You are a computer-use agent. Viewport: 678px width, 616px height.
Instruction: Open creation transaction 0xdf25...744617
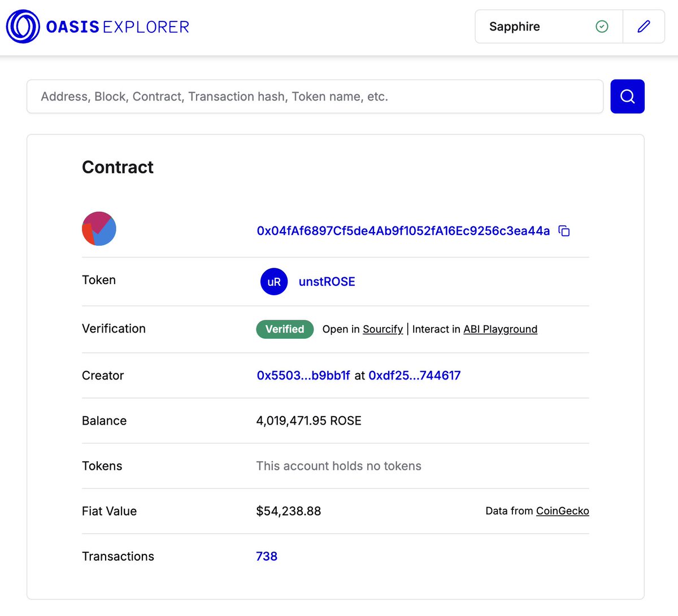coord(415,375)
